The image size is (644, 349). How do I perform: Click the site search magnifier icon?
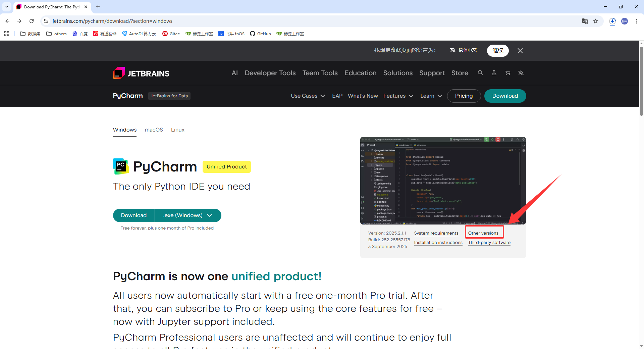coord(480,73)
